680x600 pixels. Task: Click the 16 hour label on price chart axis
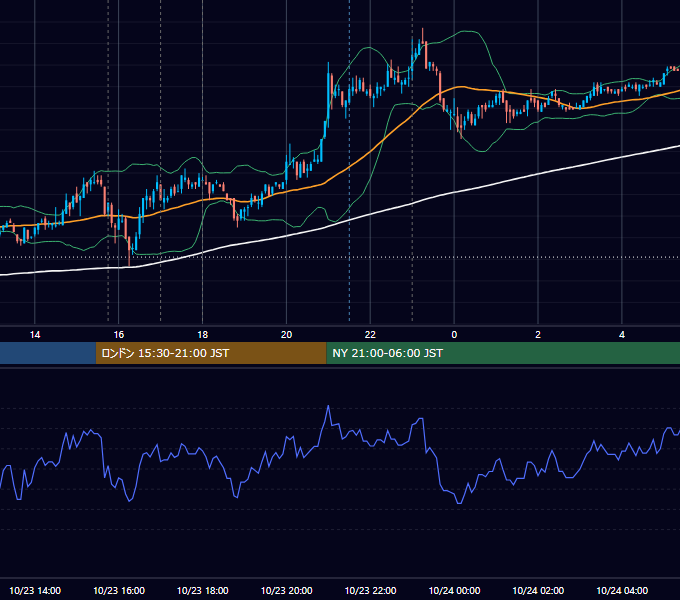tap(118, 335)
